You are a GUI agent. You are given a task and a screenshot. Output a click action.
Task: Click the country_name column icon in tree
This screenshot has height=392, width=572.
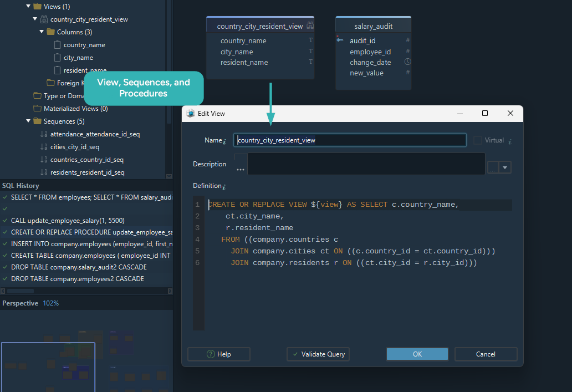(x=57, y=44)
